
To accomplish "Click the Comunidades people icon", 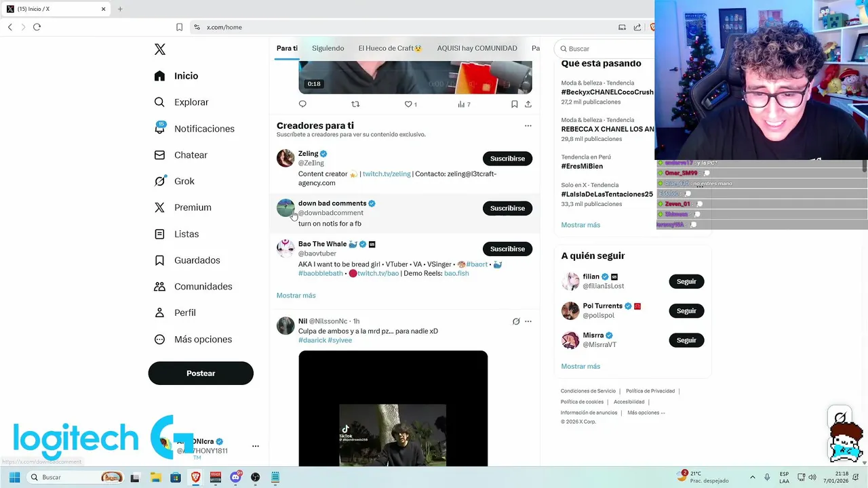I will click(x=159, y=286).
